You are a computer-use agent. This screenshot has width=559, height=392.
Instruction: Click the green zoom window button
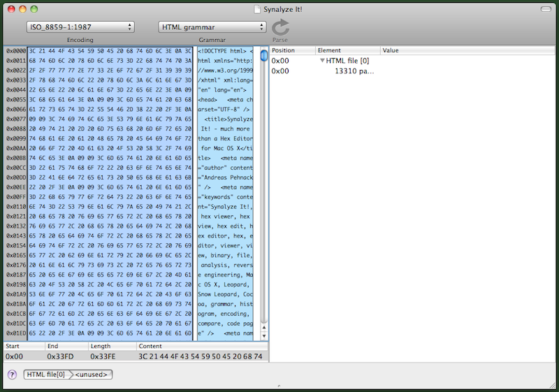click(x=35, y=9)
